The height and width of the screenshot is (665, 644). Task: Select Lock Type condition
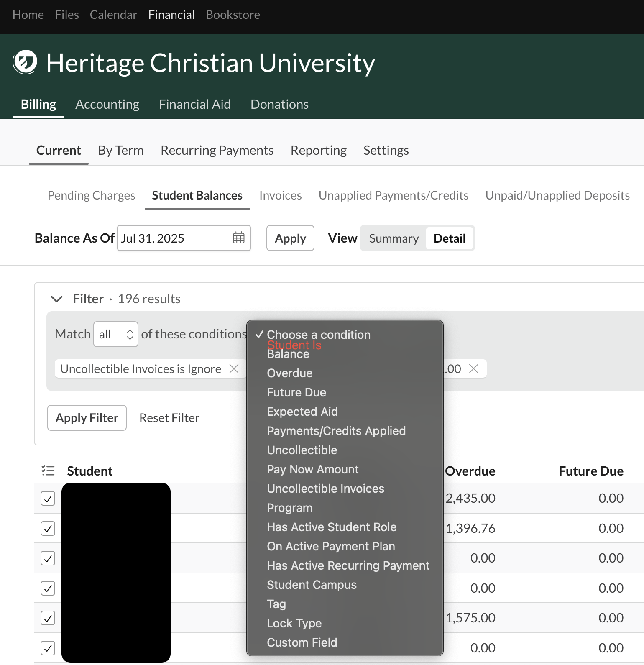(294, 623)
